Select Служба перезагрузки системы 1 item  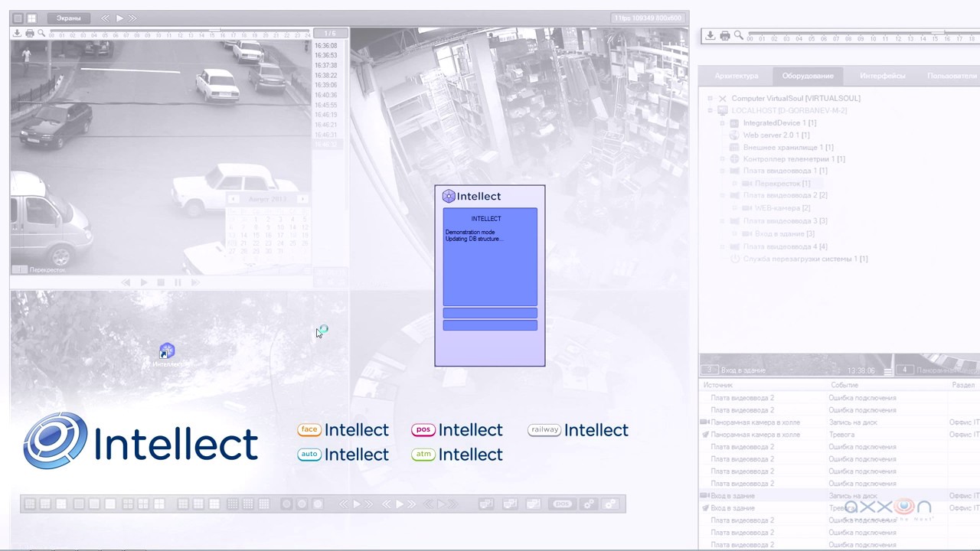(x=805, y=259)
